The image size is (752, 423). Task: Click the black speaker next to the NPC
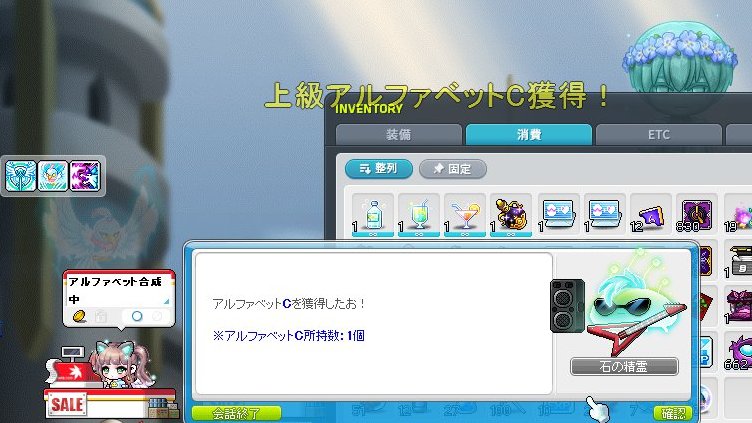[567, 306]
